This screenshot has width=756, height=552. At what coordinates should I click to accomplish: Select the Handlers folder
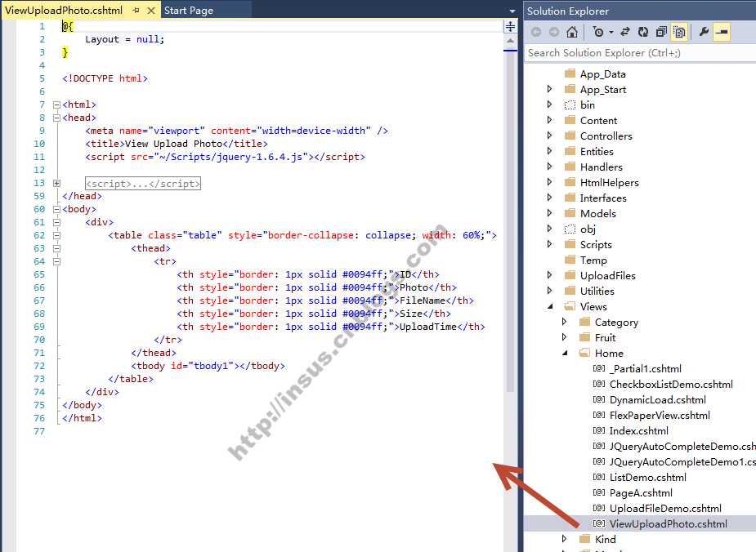602,167
